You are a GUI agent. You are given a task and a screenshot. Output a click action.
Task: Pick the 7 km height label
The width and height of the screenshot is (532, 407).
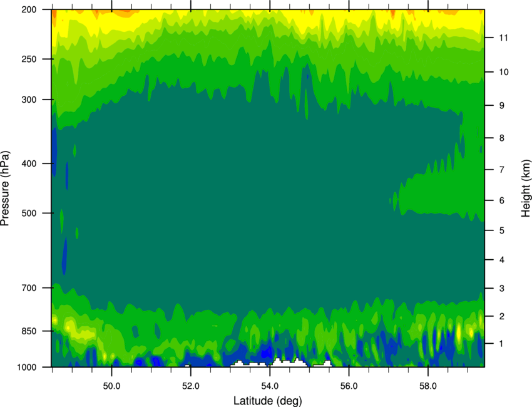[501, 170]
